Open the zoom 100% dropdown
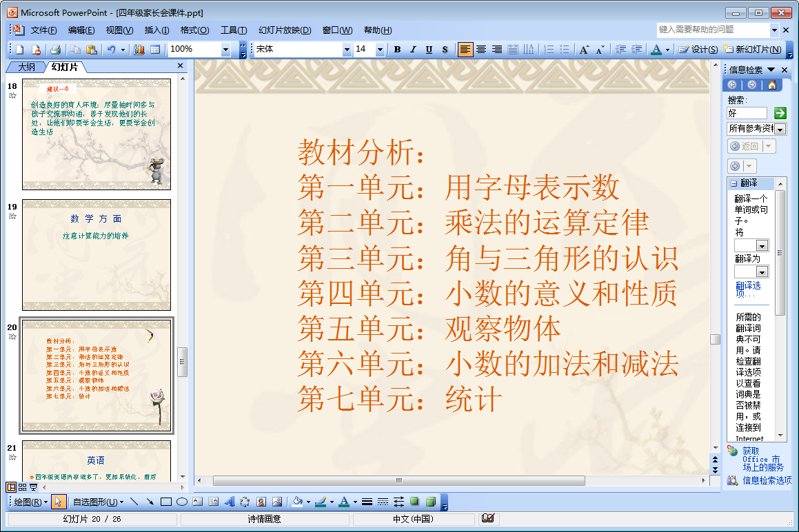799x532 pixels. (225, 50)
